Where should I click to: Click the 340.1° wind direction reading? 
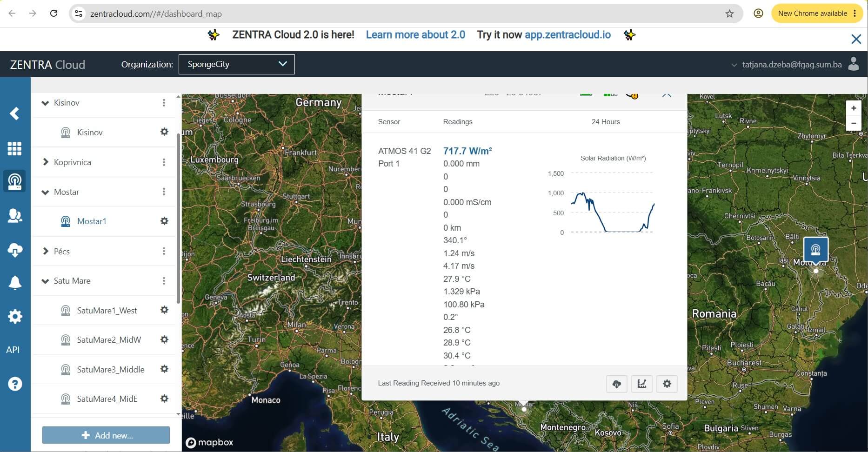pyautogui.click(x=455, y=240)
